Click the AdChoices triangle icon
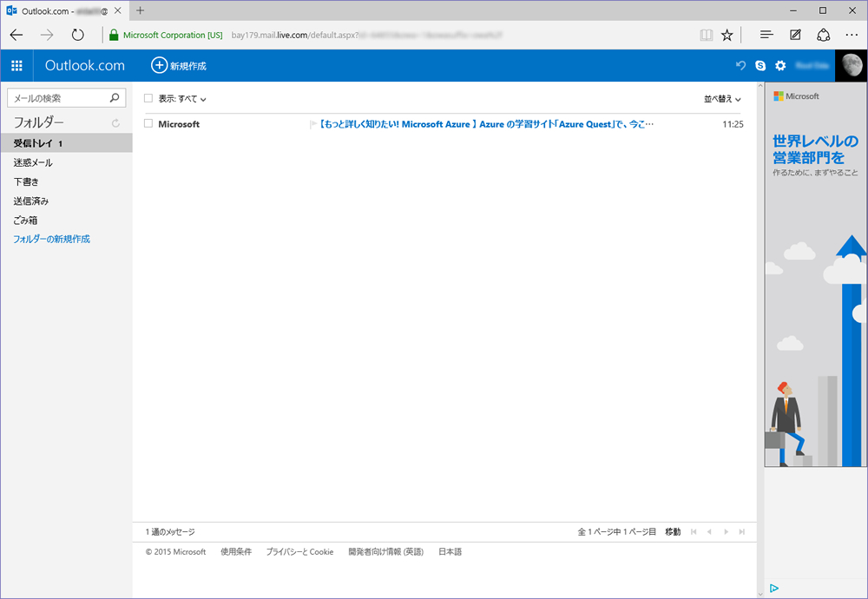The image size is (868, 599). click(x=774, y=588)
